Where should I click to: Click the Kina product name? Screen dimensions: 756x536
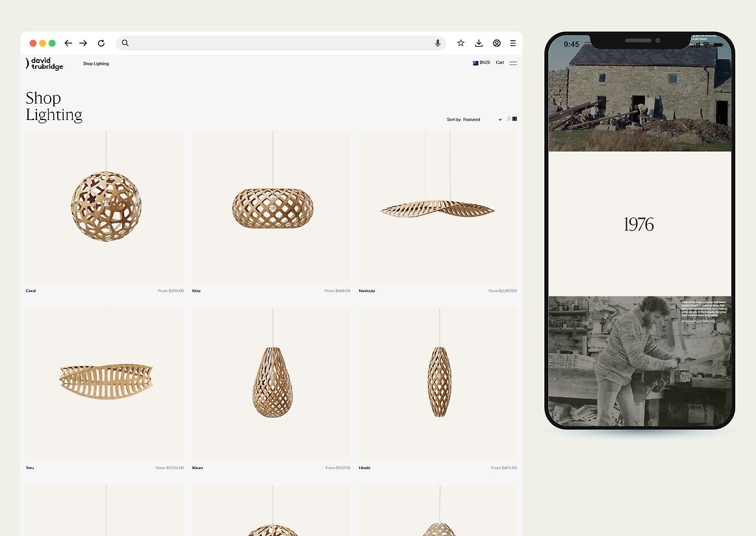pyautogui.click(x=196, y=291)
